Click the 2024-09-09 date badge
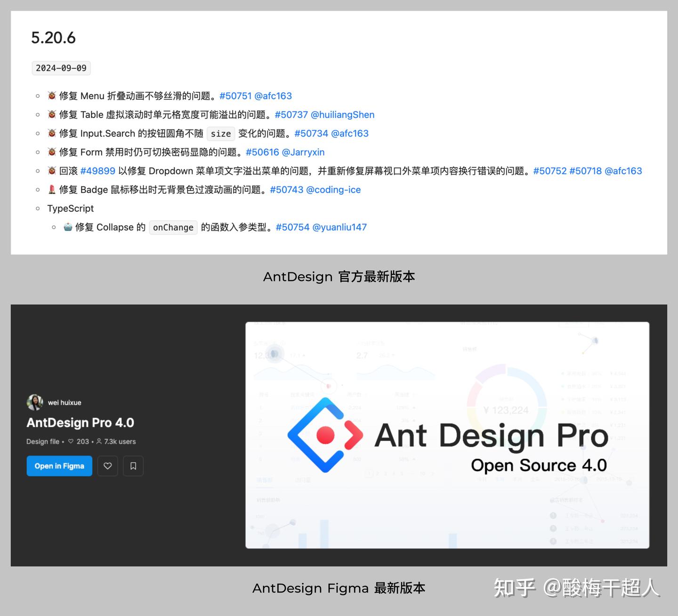Viewport: 678px width, 616px height. tap(61, 68)
